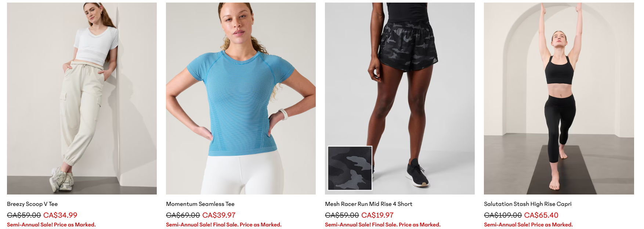Screen dimensions: 644x229
Task: Open the Momentum Seamless Tee product photo
Action: click(241, 98)
